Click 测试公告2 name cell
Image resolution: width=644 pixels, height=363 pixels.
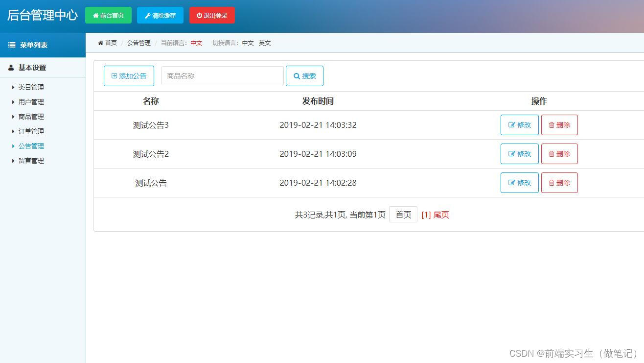(151, 154)
